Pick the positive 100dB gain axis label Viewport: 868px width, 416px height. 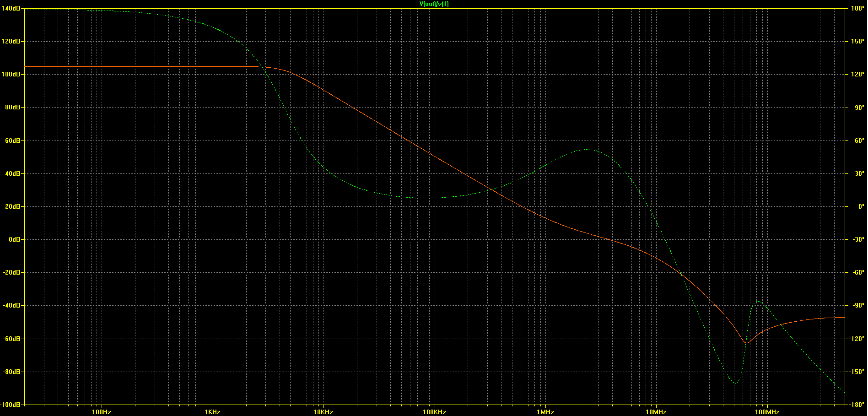(x=11, y=74)
